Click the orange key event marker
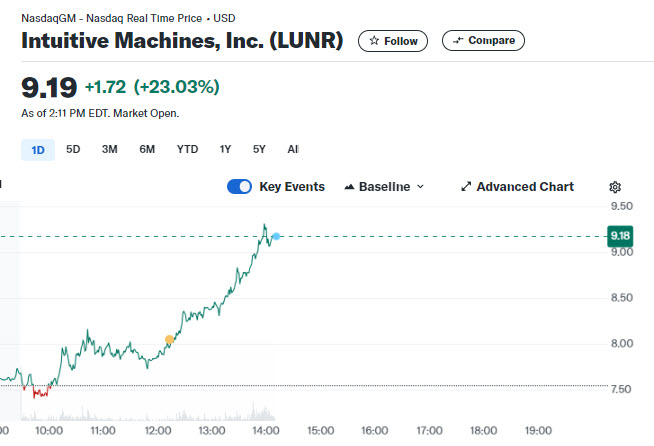The width and height of the screenshot is (654, 446). click(x=169, y=340)
